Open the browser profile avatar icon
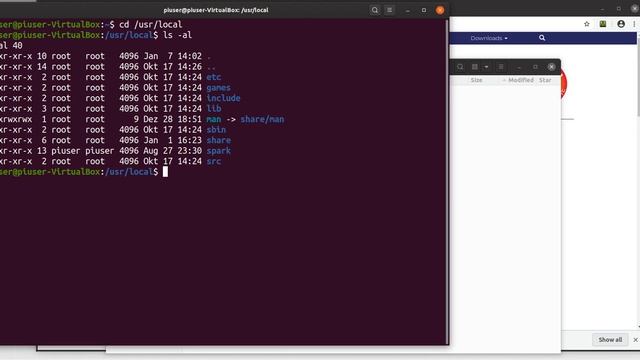 tap(621, 24)
